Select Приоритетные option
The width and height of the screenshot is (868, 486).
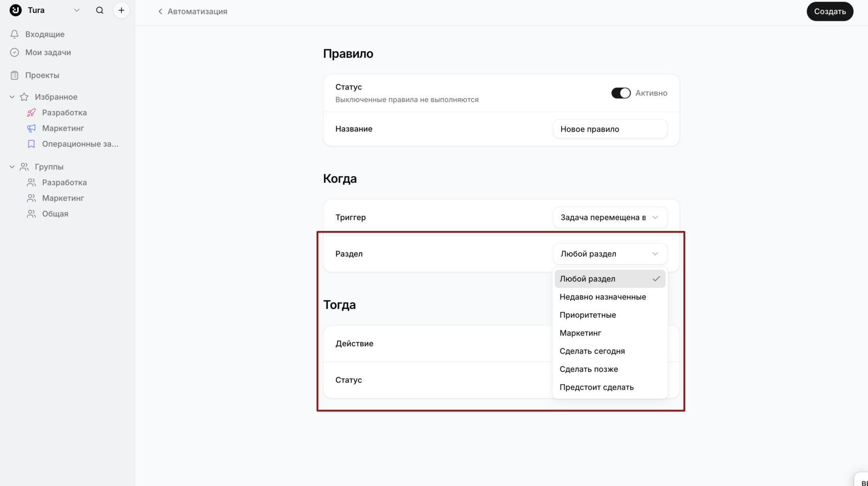[x=610, y=315]
